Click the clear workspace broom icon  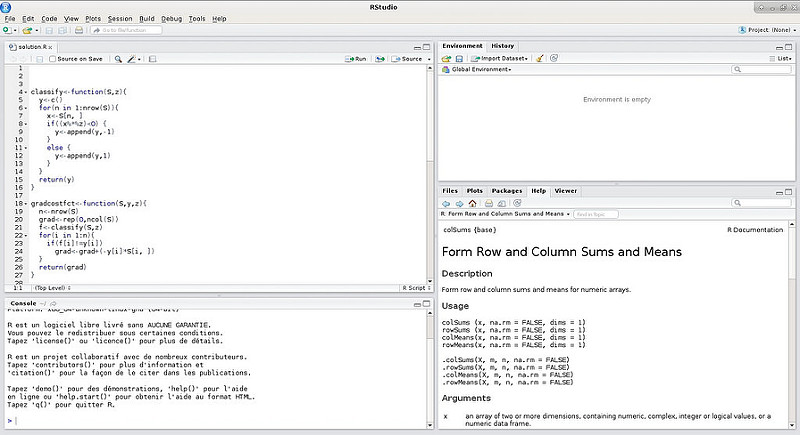coord(540,59)
